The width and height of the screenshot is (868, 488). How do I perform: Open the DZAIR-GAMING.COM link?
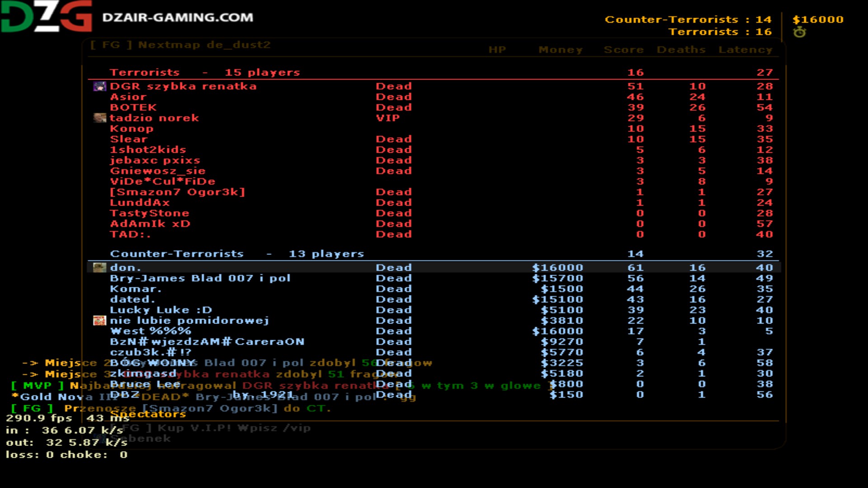pos(178,18)
